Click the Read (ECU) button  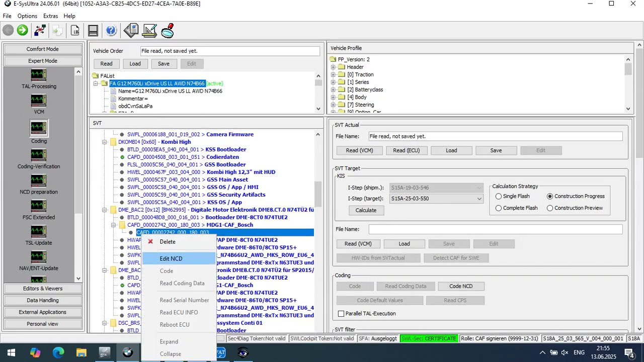point(406,150)
